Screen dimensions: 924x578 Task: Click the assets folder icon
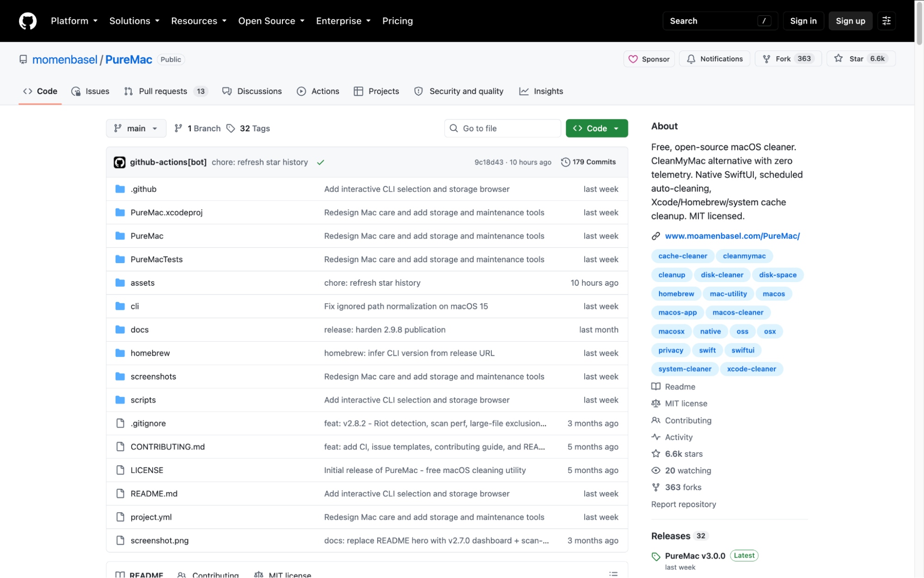[x=120, y=283]
